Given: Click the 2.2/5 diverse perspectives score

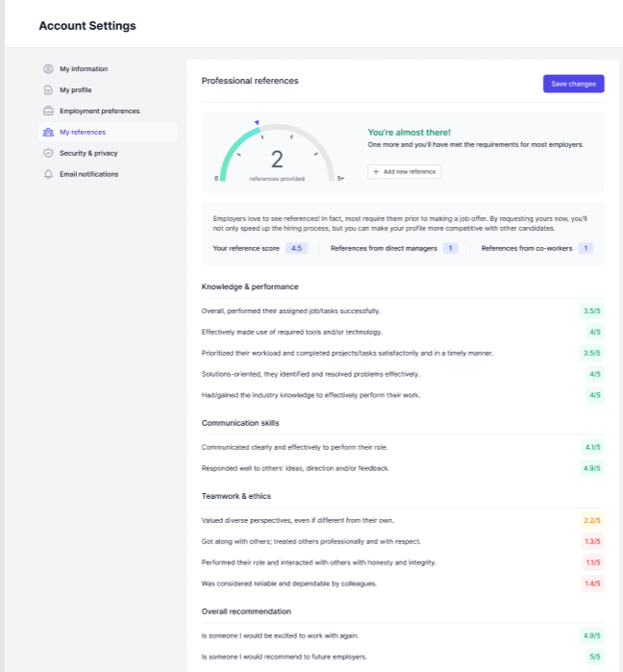Looking at the screenshot, I should 591,520.
